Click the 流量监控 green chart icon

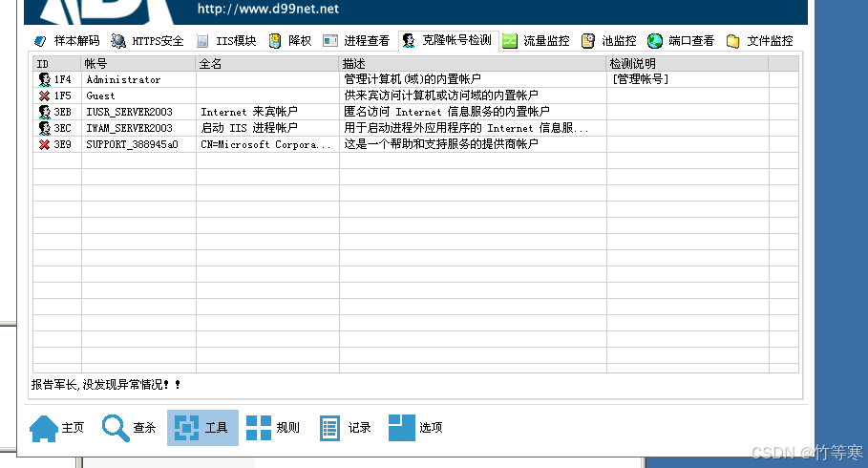[x=509, y=41]
